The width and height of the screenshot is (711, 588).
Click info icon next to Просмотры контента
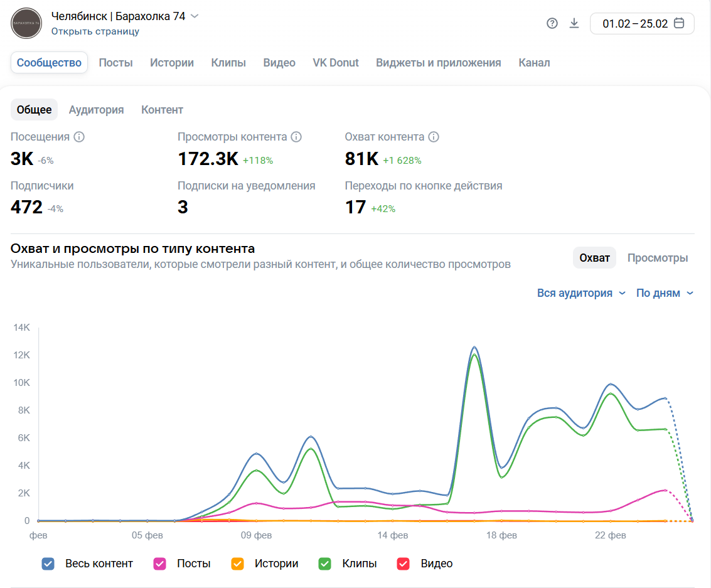click(x=297, y=137)
